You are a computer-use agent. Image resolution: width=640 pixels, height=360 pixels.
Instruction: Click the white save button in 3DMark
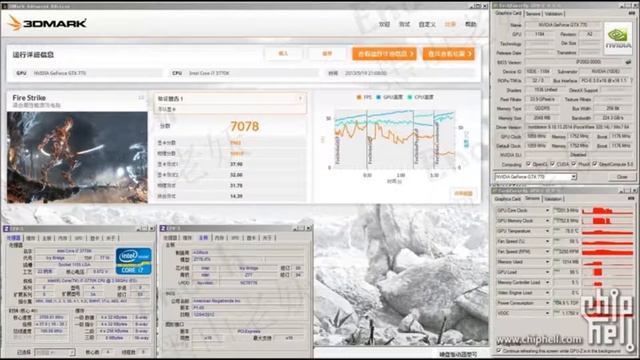(327, 53)
